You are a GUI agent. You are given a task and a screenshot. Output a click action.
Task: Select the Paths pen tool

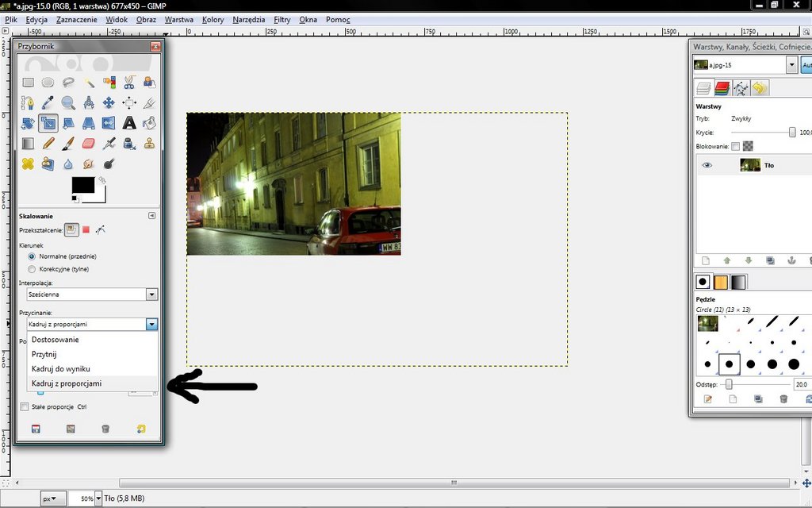pos(28,102)
